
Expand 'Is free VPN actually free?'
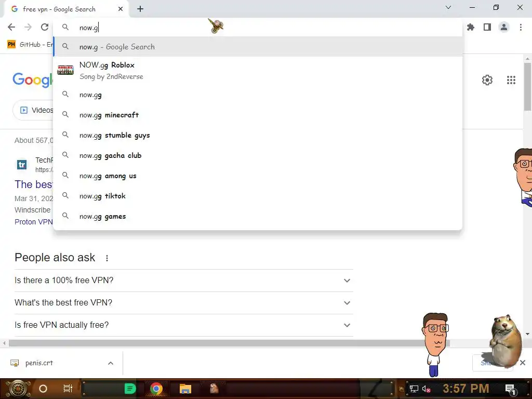coord(183,325)
